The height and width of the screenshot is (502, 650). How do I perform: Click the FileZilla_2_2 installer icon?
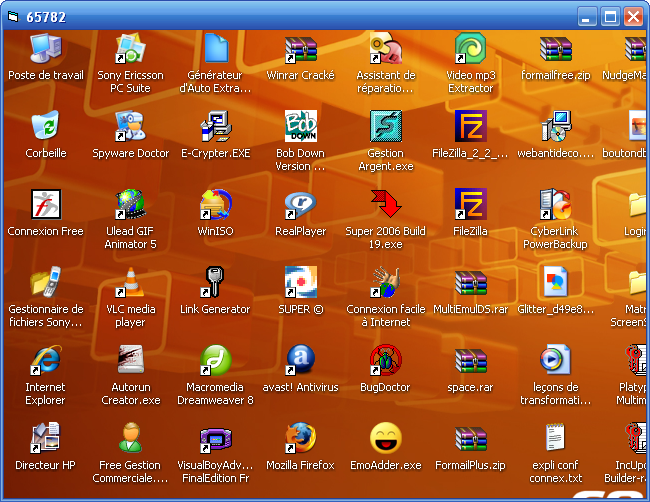point(471,126)
